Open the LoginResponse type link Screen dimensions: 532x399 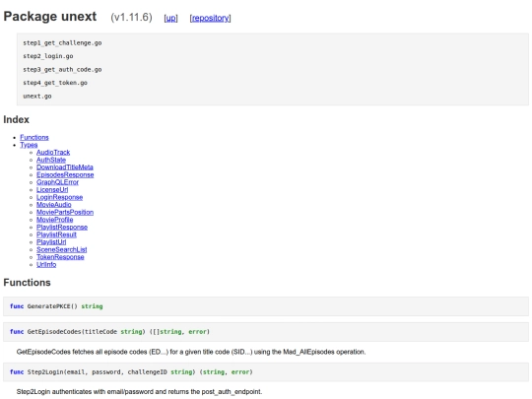coord(60,197)
